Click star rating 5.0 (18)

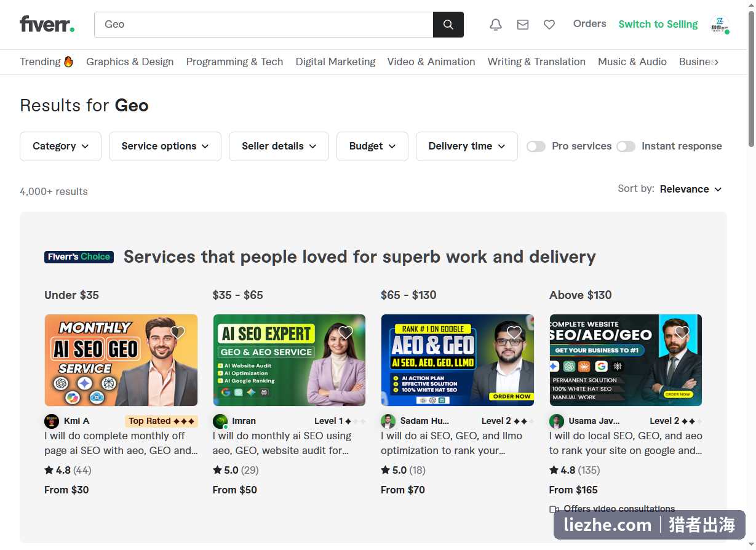(x=404, y=470)
